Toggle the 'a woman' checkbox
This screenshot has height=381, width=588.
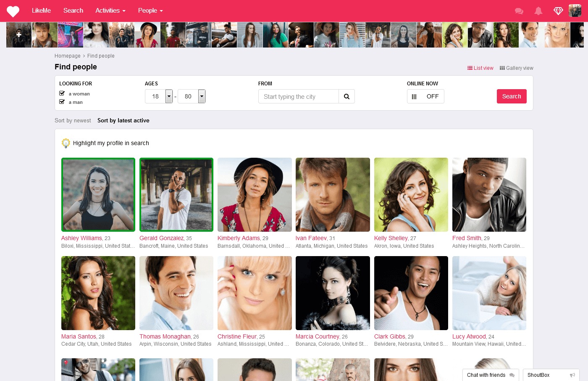click(x=62, y=93)
